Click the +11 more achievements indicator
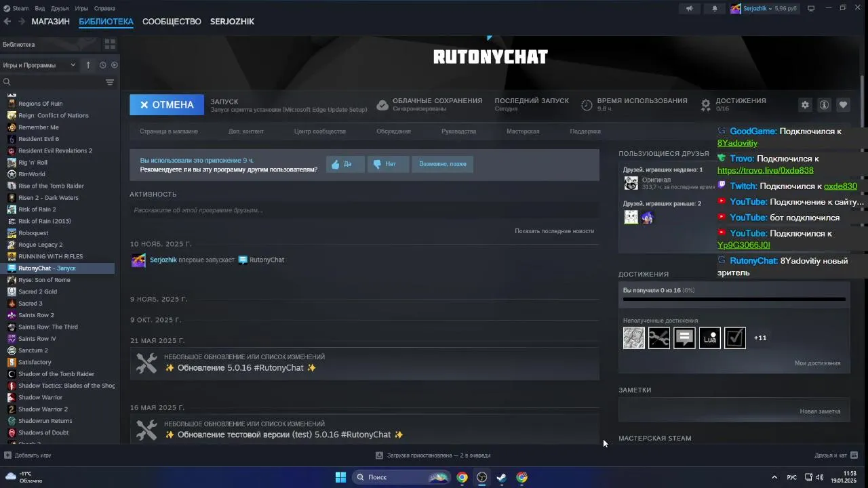This screenshot has width=868, height=488. [760, 338]
